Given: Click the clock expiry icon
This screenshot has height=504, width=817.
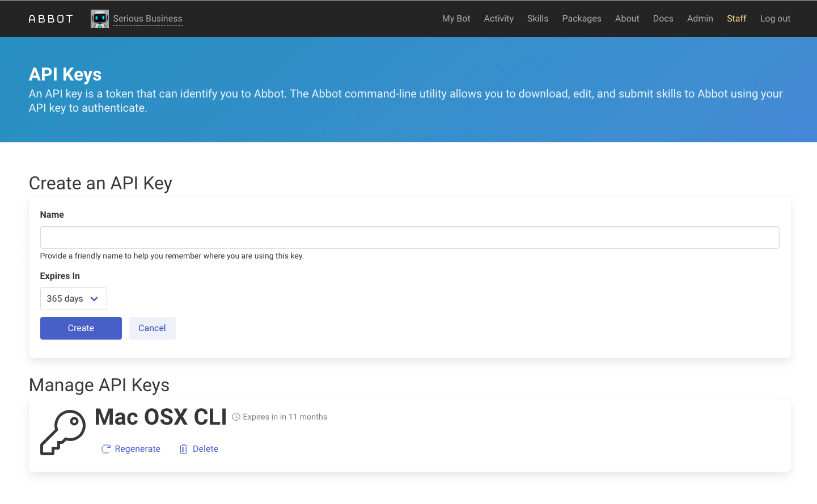Looking at the screenshot, I should click(236, 417).
